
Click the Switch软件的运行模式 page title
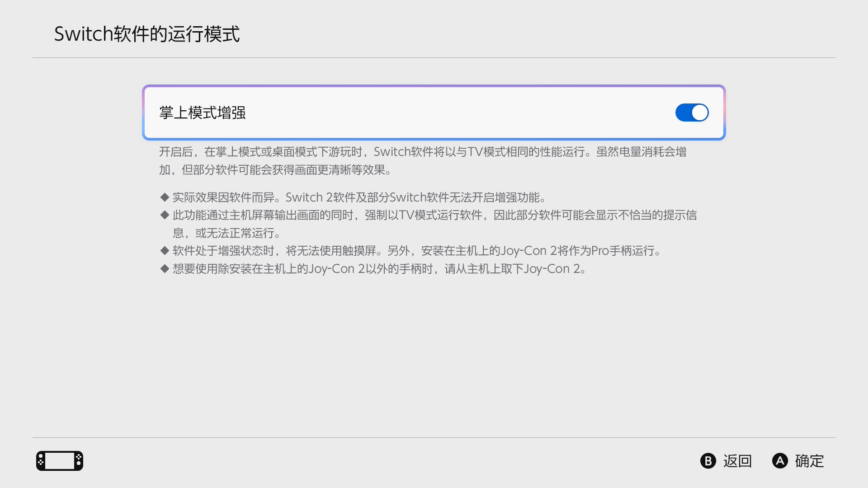(147, 34)
